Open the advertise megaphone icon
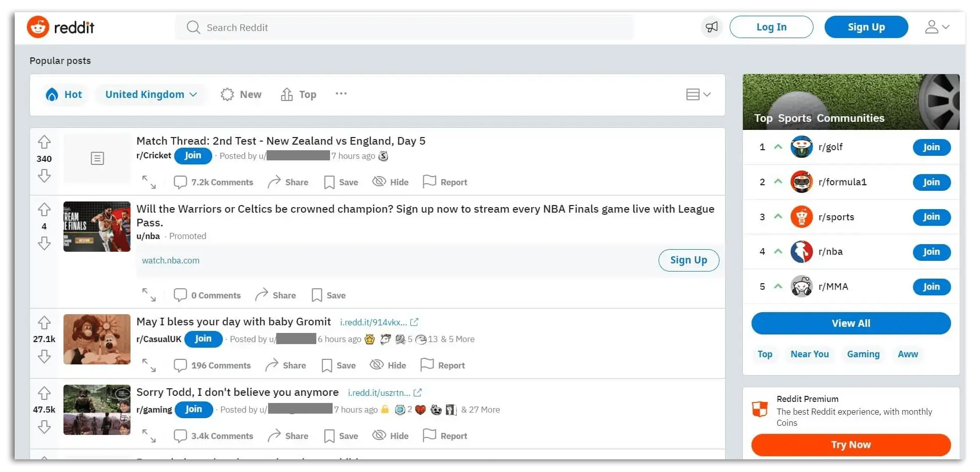Viewport: 980px width, 472px height. pos(711,27)
